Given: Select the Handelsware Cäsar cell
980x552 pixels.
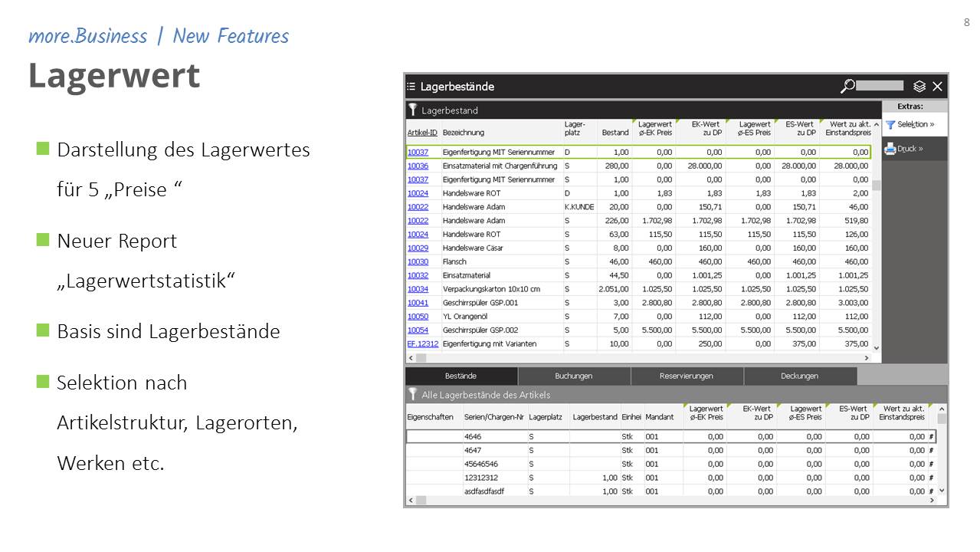Looking at the screenshot, I should tap(472, 248).
